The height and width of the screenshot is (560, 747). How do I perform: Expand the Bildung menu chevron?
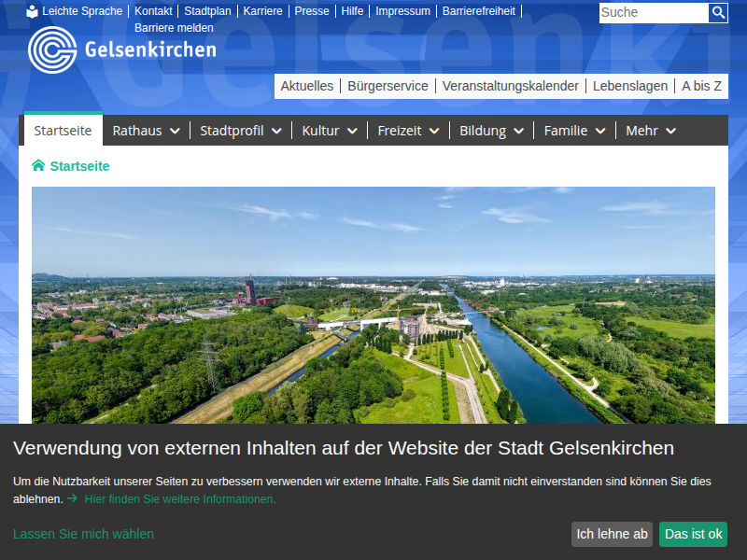pos(519,131)
